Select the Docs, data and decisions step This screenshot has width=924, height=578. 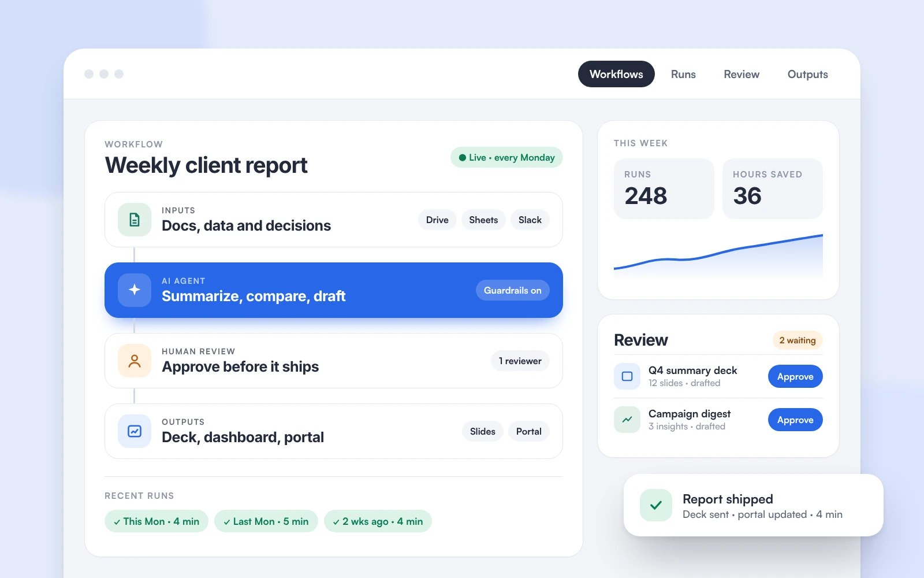pos(334,220)
